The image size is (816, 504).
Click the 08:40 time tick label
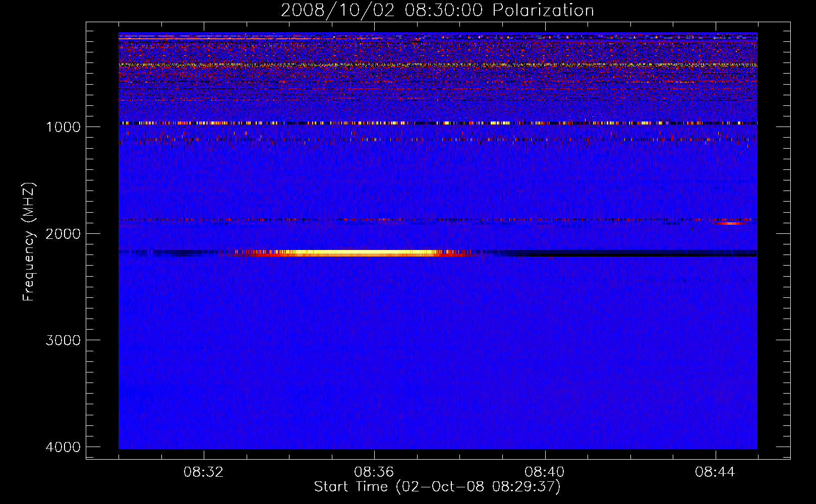[545, 472]
